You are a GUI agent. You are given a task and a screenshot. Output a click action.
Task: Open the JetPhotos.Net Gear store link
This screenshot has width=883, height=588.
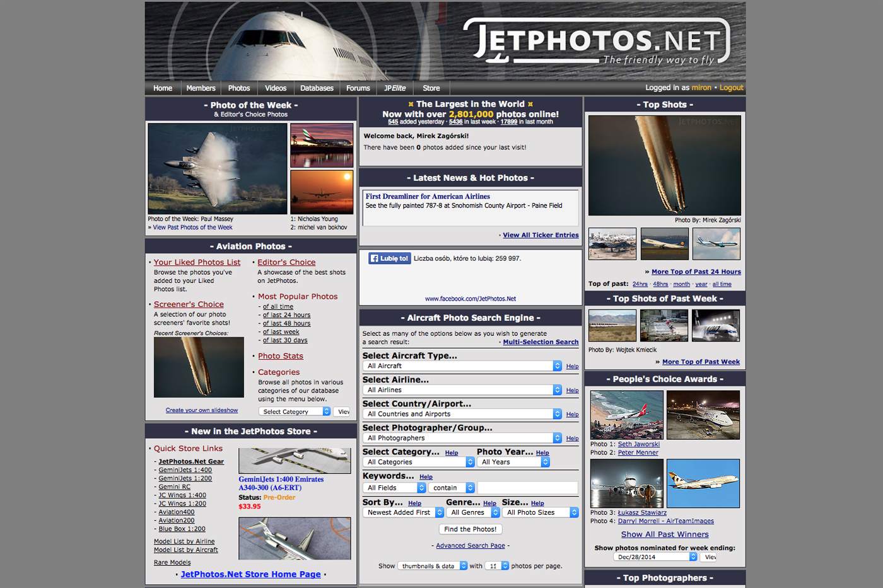(191, 461)
